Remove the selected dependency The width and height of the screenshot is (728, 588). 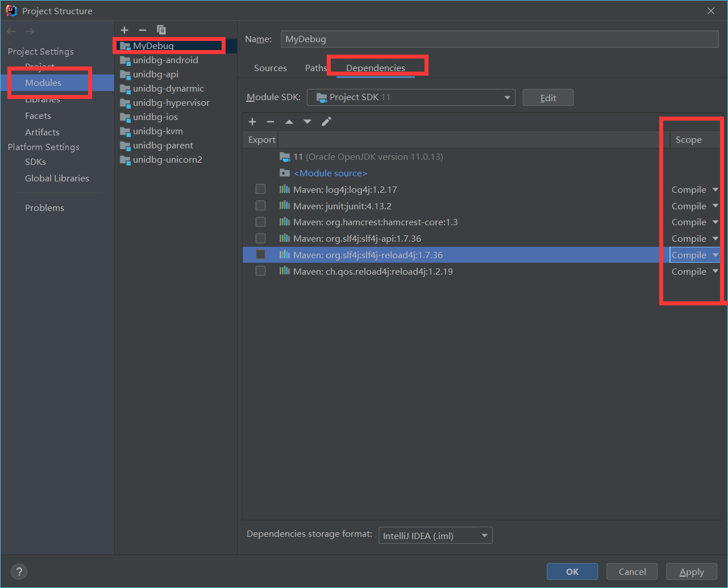[x=271, y=122]
